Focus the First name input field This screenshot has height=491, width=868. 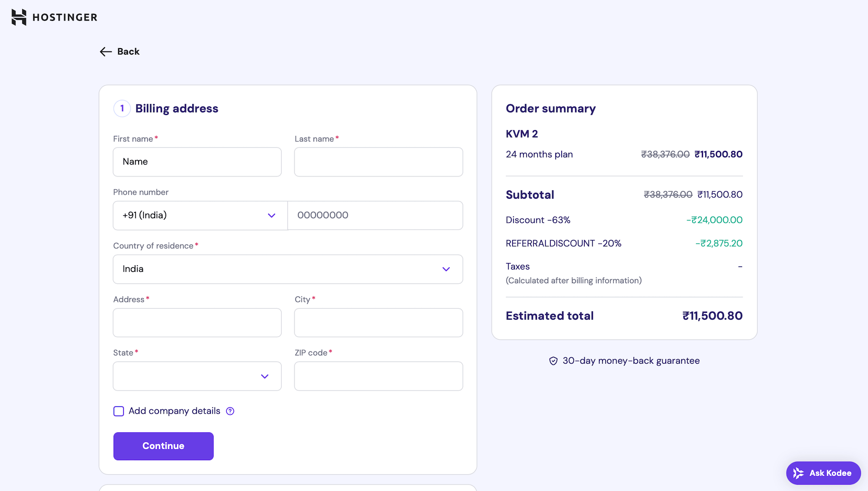click(197, 162)
